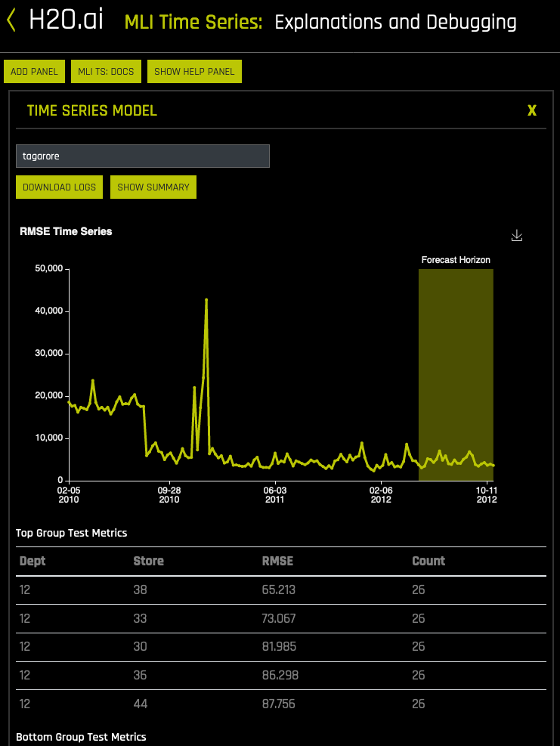Click the Explanations and Debugging heading text

(395, 23)
